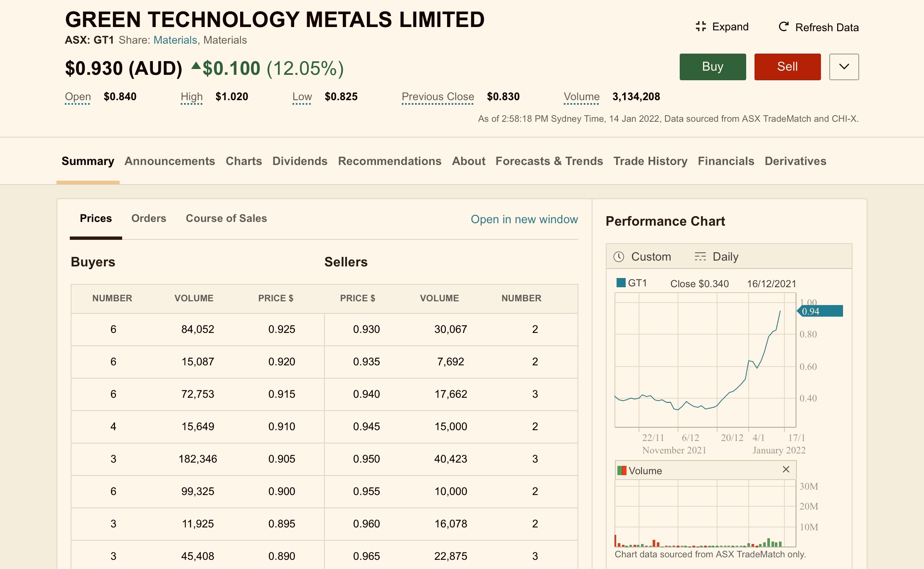Open the Charts tab
The width and height of the screenshot is (924, 569).
pos(244,161)
